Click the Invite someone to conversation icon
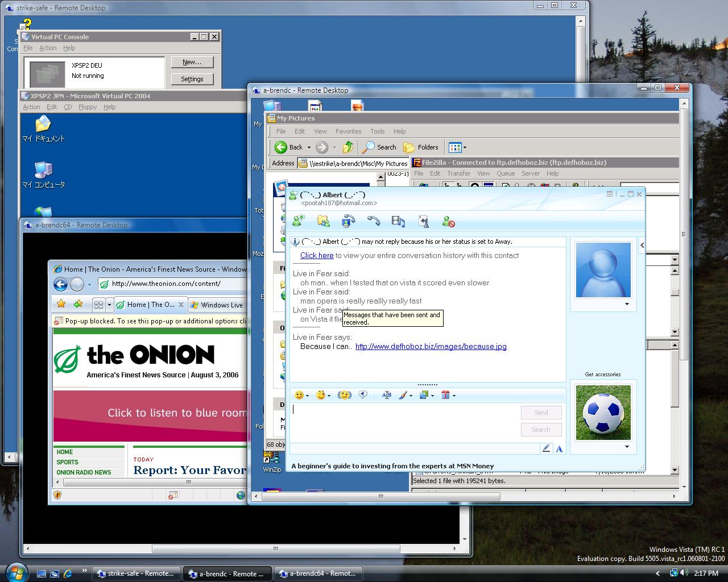This screenshot has height=582, width=728. (x=298, y=222)
